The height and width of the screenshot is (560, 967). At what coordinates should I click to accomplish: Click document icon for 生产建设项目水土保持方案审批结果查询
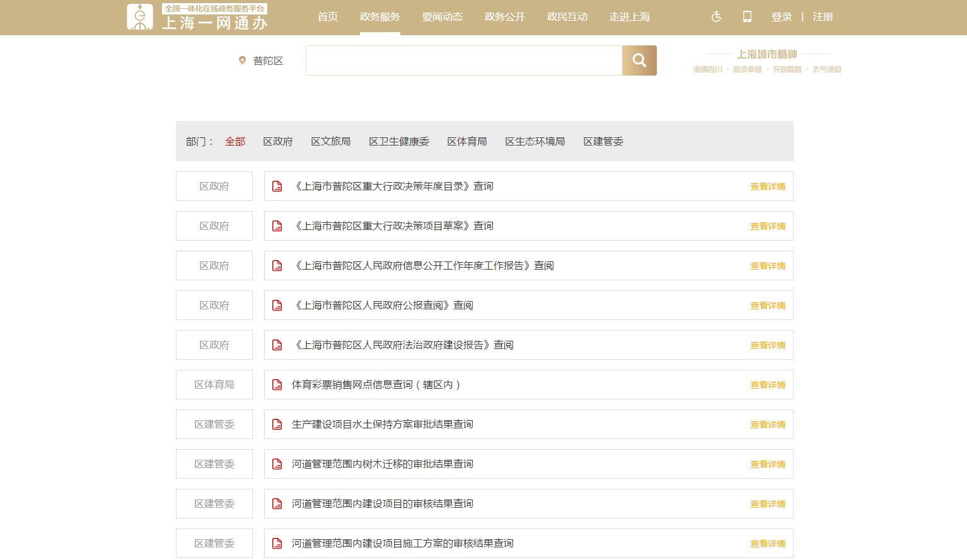(x=277, y=425)
